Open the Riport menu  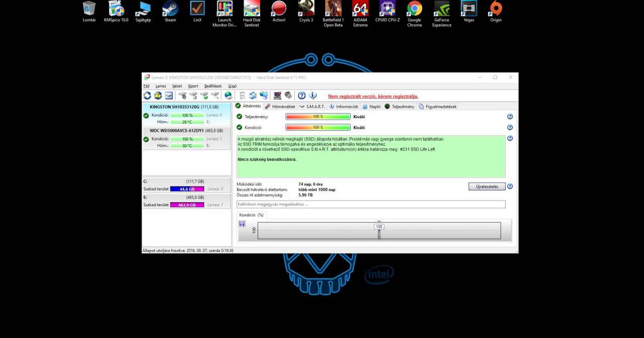pos(193,86)
